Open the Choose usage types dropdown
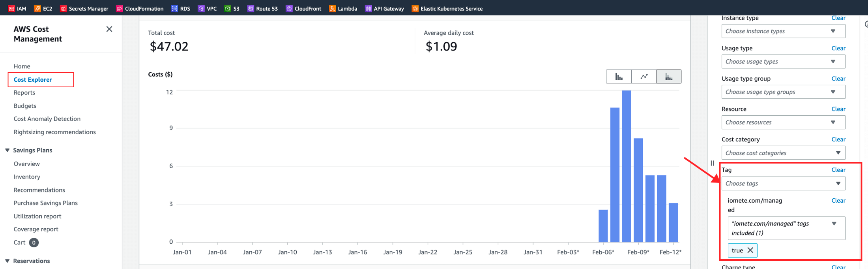Viewport: 868px width, 269px height. tap(783, 62)
